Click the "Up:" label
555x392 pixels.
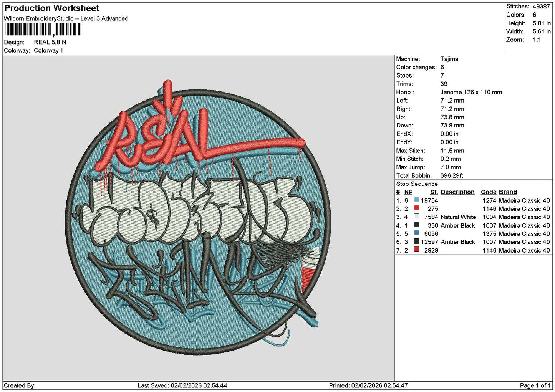401,117
